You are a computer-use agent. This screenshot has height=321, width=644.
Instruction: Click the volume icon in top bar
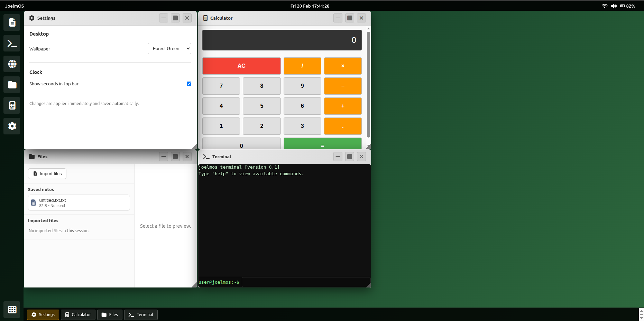click(614, 6)
